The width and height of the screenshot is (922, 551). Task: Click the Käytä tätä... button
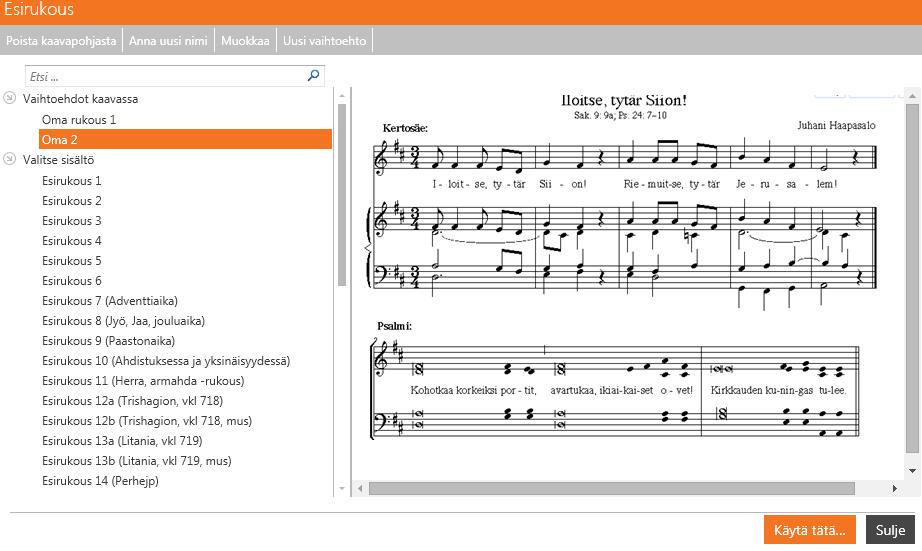(x=810, y=530)
